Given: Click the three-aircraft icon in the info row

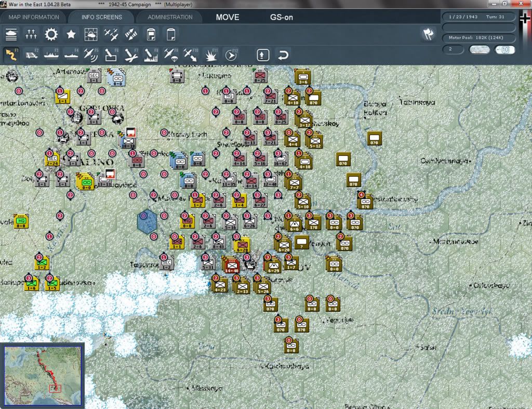Looking at the screenshot, I should [111, 34].
